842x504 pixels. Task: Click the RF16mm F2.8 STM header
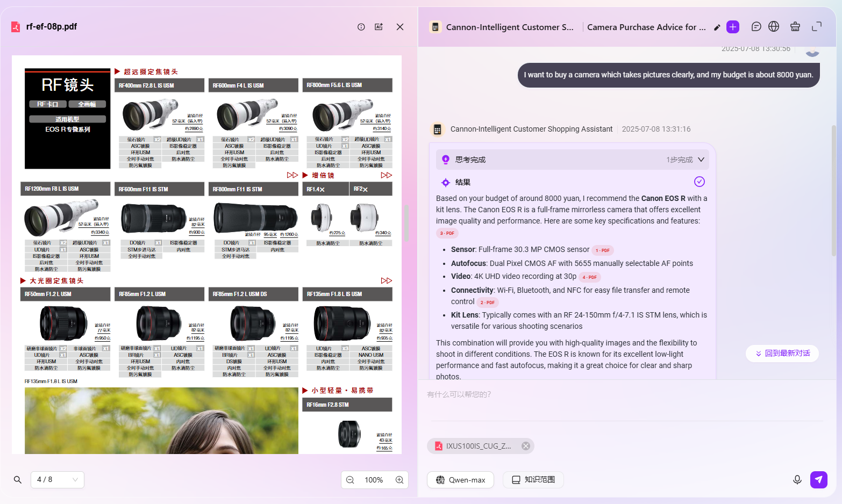[x=347, y=405]
